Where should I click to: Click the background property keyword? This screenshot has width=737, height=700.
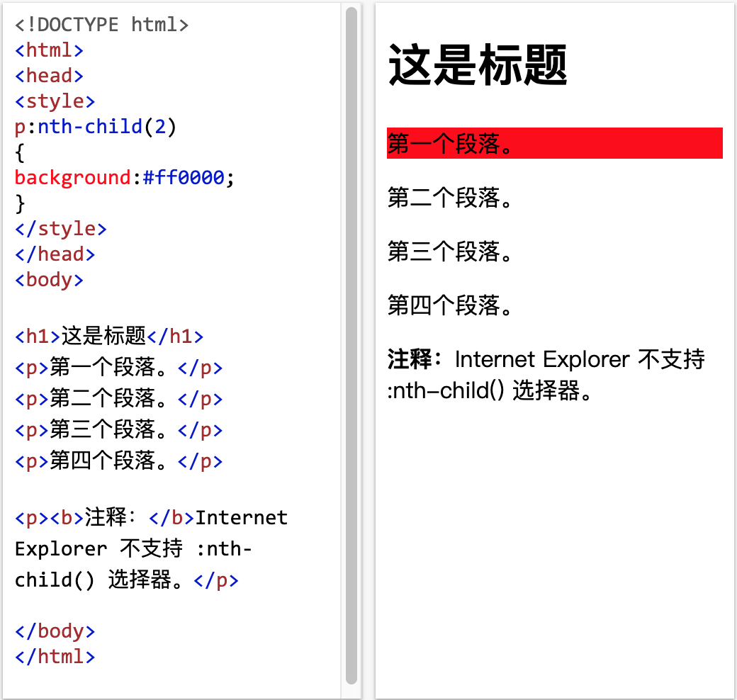click(x=71, y=177)
